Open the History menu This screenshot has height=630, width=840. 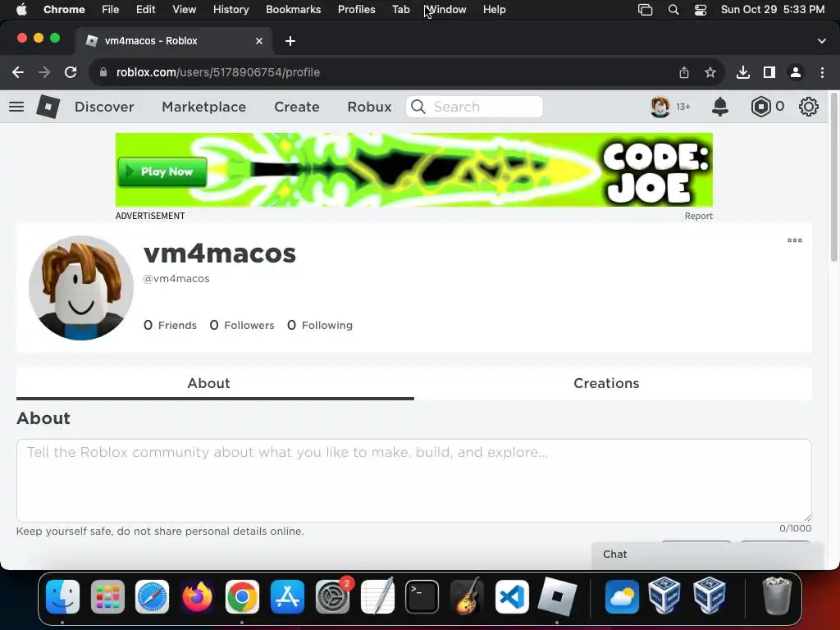click(x=231, y=10)
